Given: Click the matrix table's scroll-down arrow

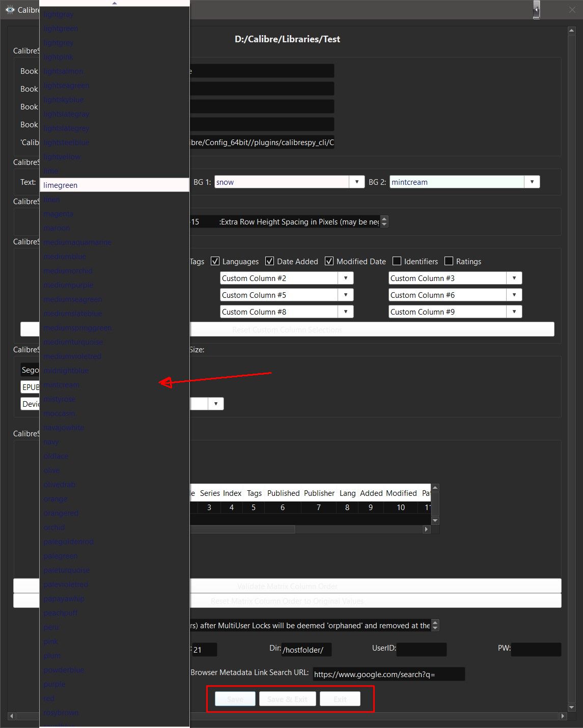Looking at the screenshot, I should pyautogui.click(x=435, y=521).
